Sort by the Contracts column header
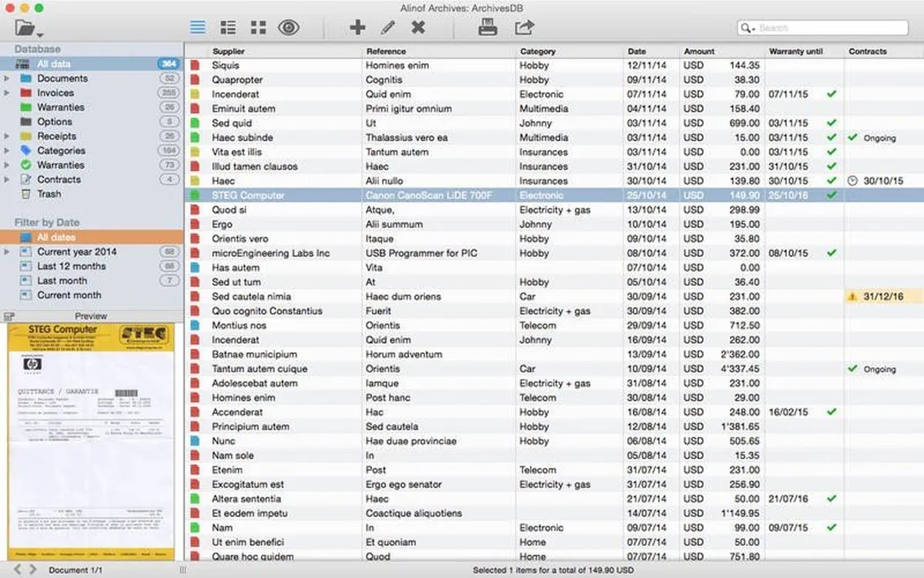Viewport: 924px width, 578px height. [x=884, y=52]
